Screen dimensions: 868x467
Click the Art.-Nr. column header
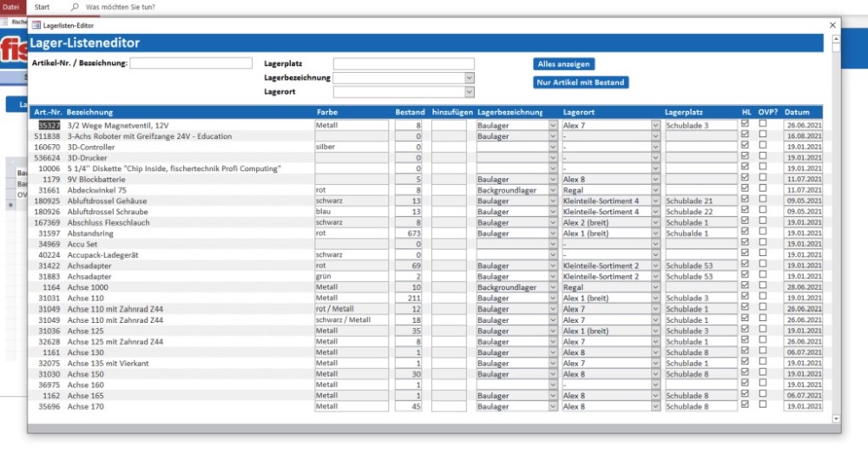click(x=48, y=112)
